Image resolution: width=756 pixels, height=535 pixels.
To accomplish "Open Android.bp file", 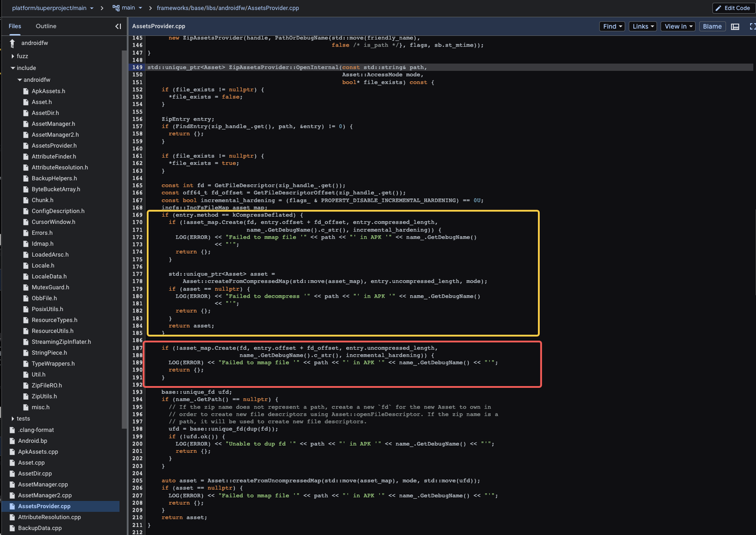I will coord(32,441).
